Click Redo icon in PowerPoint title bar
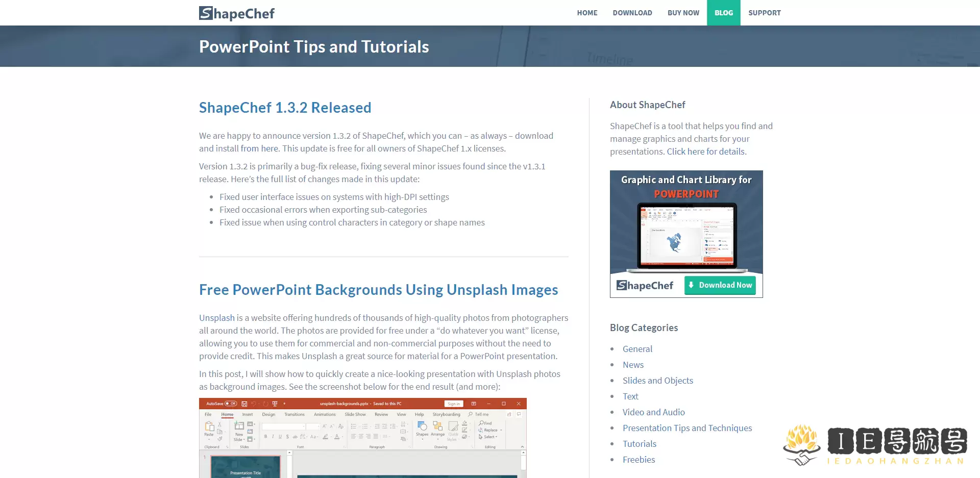 [x=265, y=404]
